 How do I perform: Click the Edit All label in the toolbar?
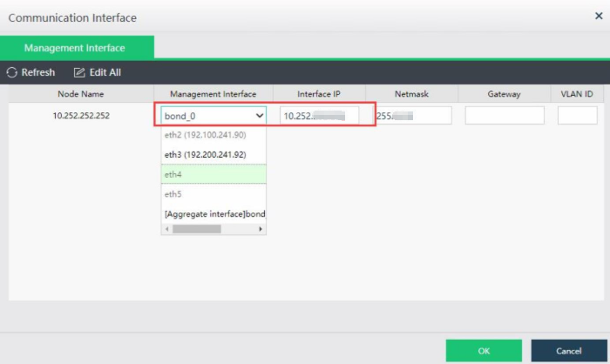(x=105, y=72)
